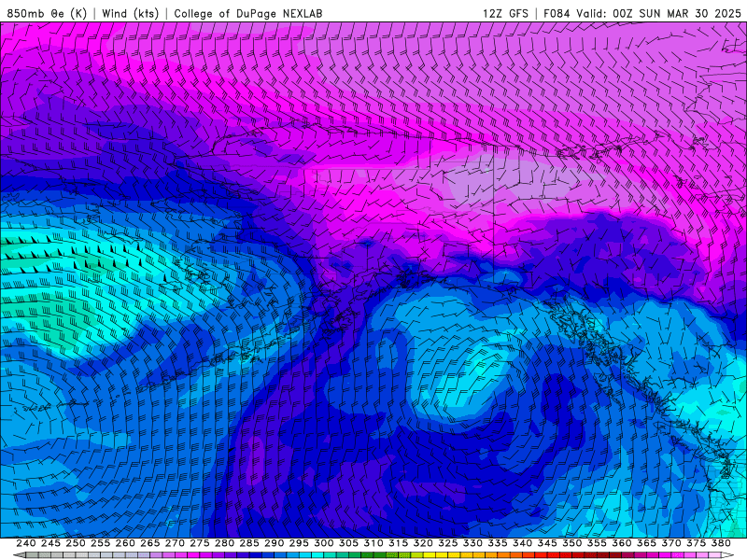This screenshot has height=560, width=747.
Task: Click the 240 value on the color scale
Action: click(26, 543)
